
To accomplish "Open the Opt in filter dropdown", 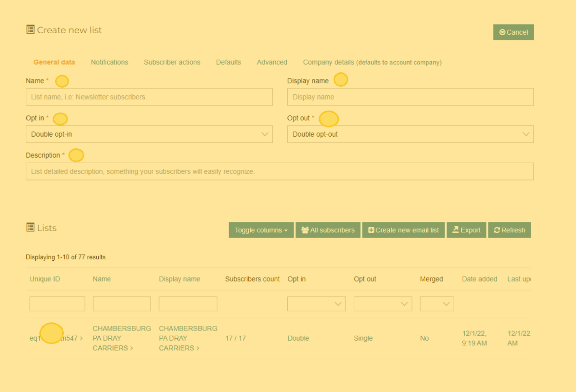I will [x=316, y=304].
